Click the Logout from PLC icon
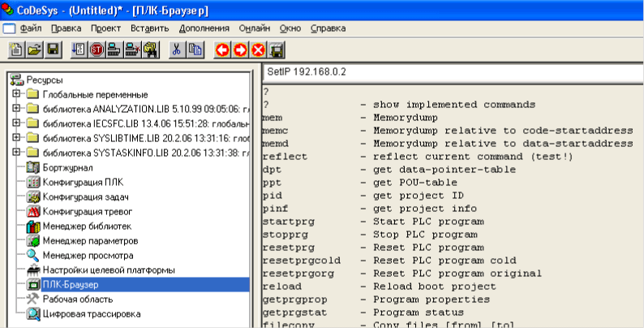Image resolution: width=644 pixels, height=328 pixels. (132, 50)
